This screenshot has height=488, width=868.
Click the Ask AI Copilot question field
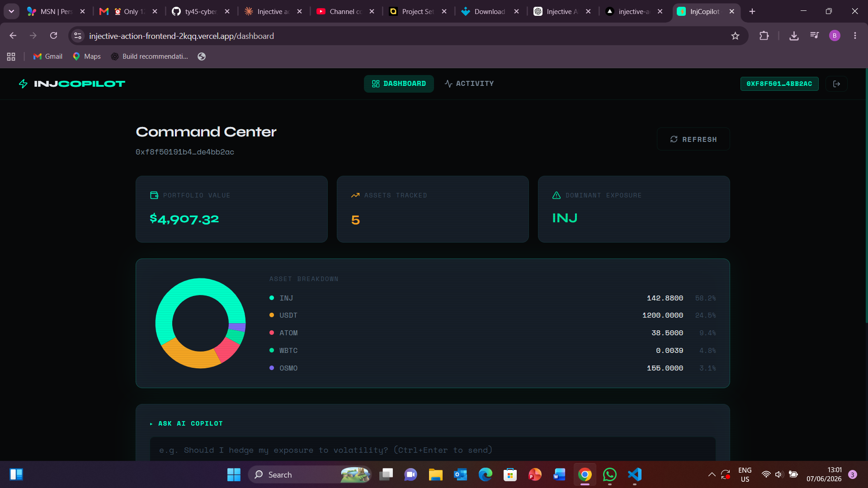click(433, 450)
